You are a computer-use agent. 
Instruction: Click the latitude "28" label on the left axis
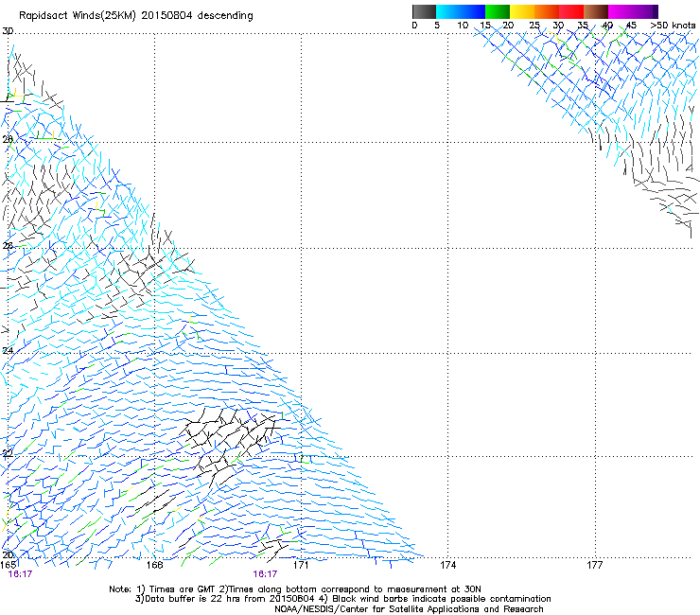[8, 139]
